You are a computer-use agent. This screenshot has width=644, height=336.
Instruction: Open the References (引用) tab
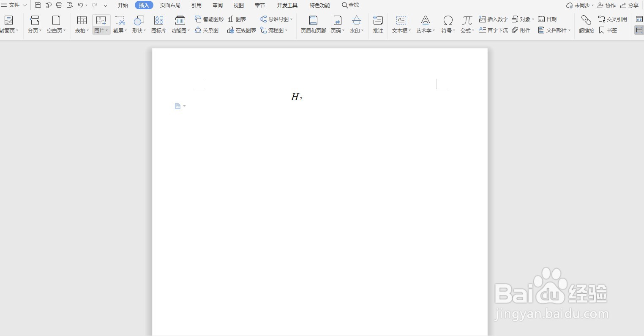click(x=196, y=5)
